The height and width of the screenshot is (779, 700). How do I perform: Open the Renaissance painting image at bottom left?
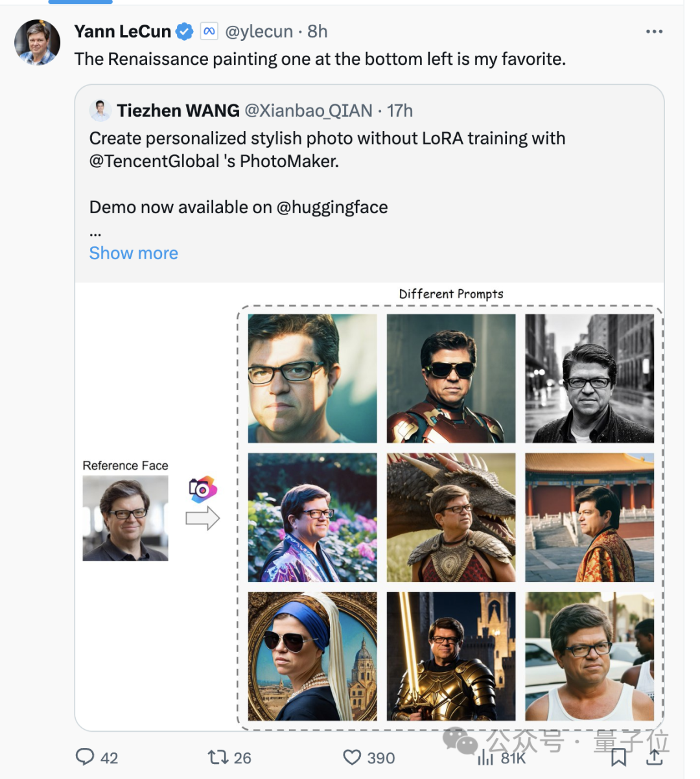(312, 656)
